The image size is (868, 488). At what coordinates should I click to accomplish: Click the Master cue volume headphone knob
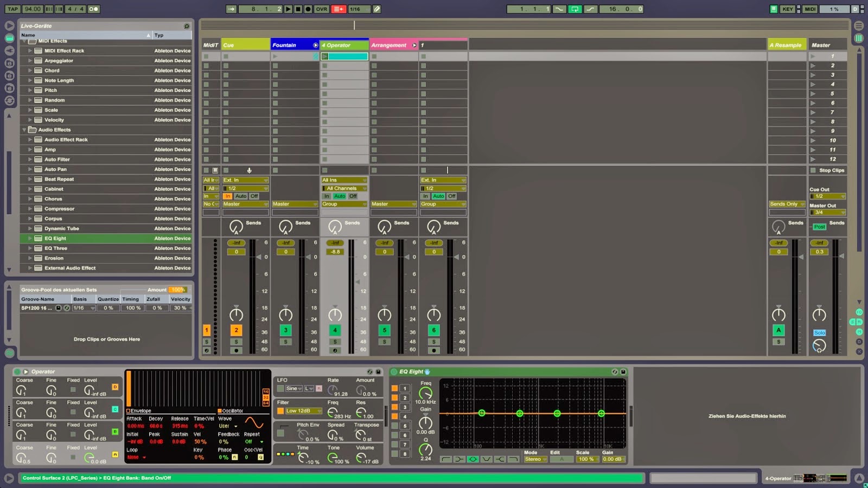click(x=819, y=346)
